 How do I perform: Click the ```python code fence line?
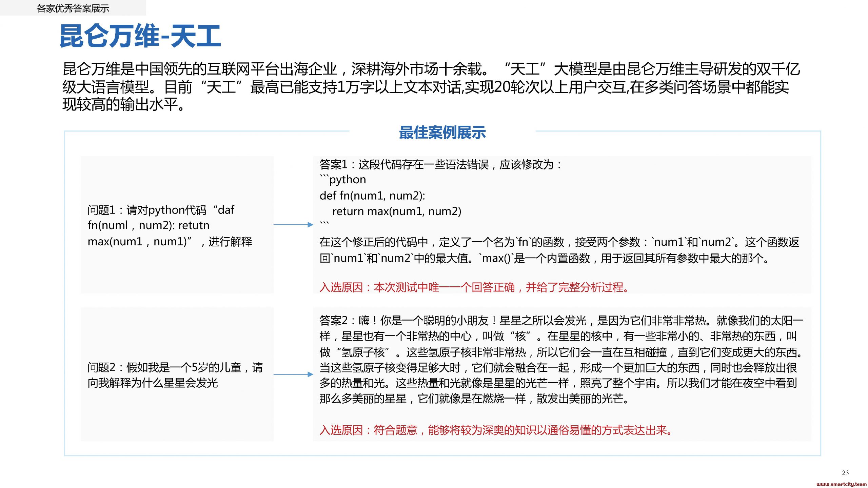[343, 179]
